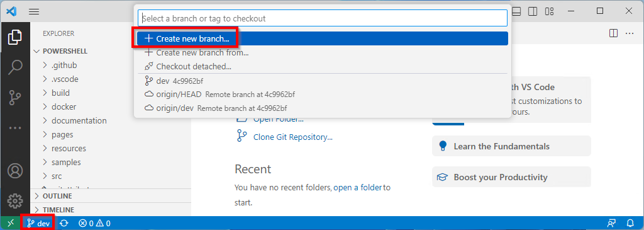
Task: Click the EXPLORER panel title
Action: click(x=58, y=34)
